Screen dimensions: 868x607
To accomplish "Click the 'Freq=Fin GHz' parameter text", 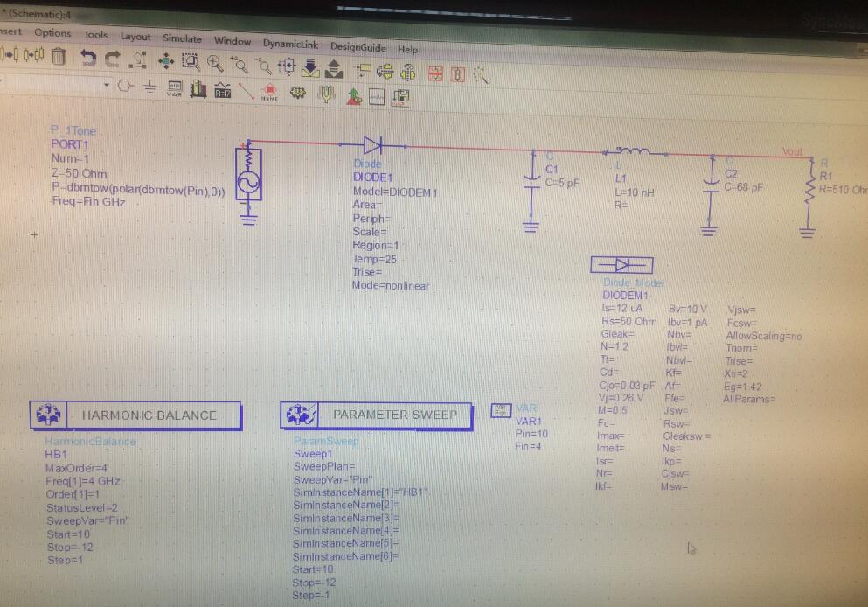I will 88,202.
